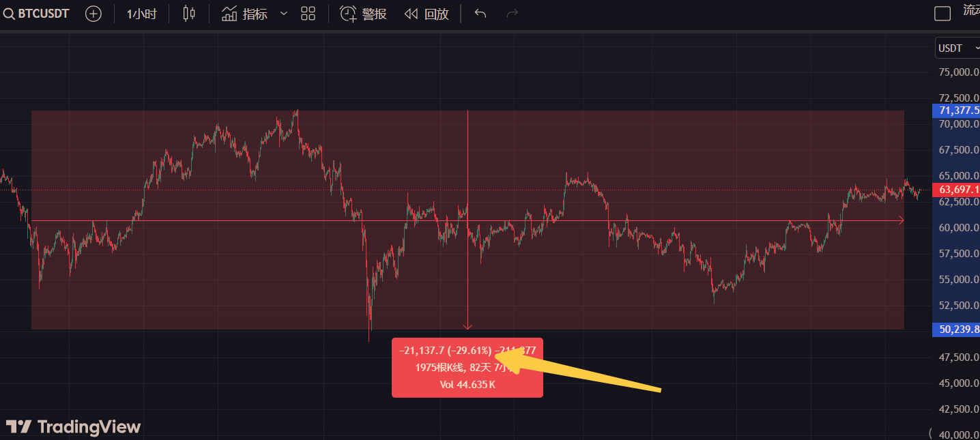Click the TradingView logo link
The height and width of the screenshot is (440, 980).
point(73,427)
